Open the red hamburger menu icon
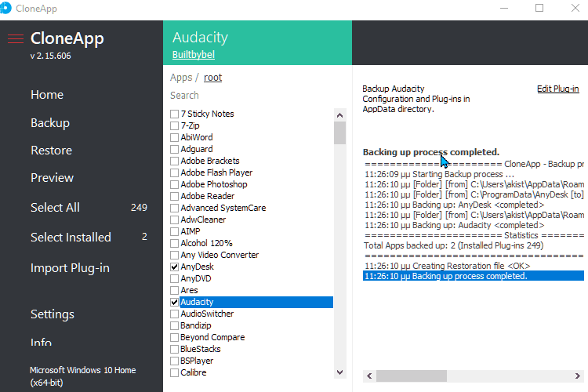The image size is (588, 392). (x=16, y=38)
